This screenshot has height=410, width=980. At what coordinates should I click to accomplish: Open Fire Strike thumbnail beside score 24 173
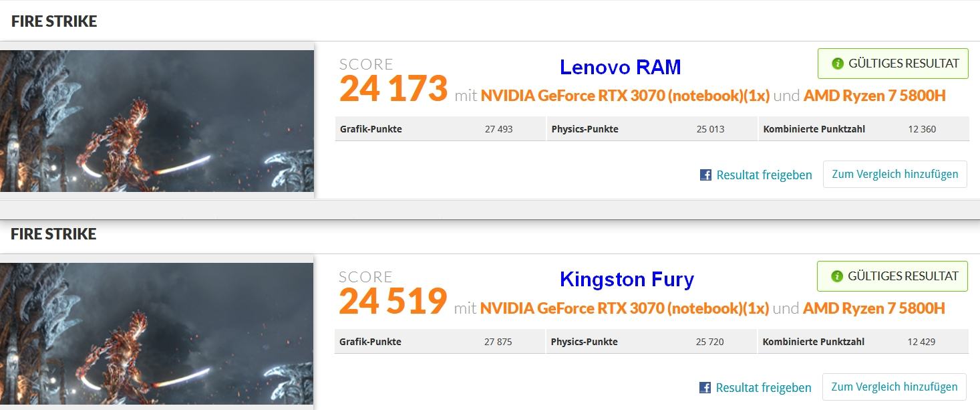click(x=157, y=121)
